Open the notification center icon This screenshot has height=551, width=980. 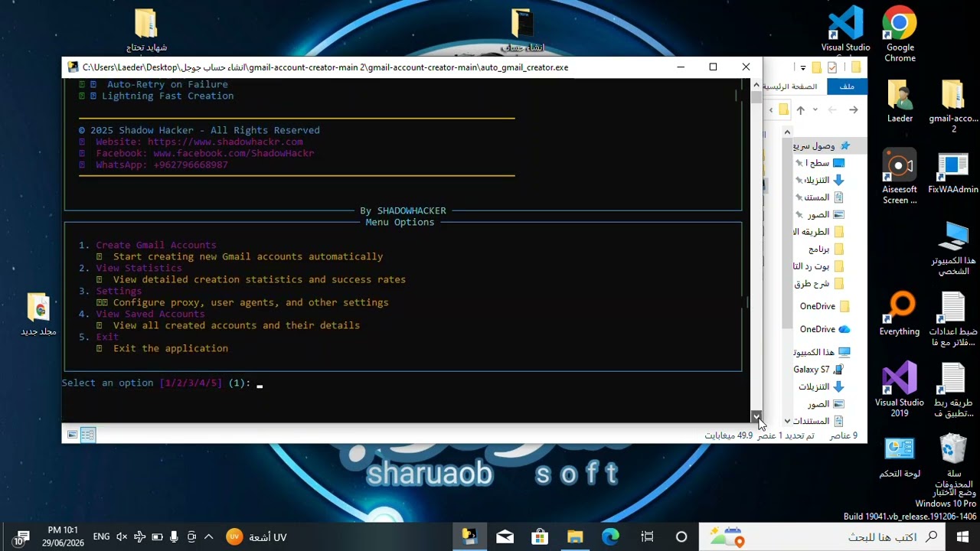point(21,537)
